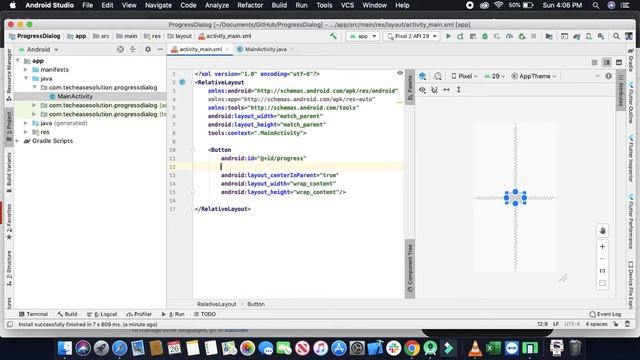Screen dimensions: 640x360
Task: Select the activity_main.xml editor tab
Action: 200,49
